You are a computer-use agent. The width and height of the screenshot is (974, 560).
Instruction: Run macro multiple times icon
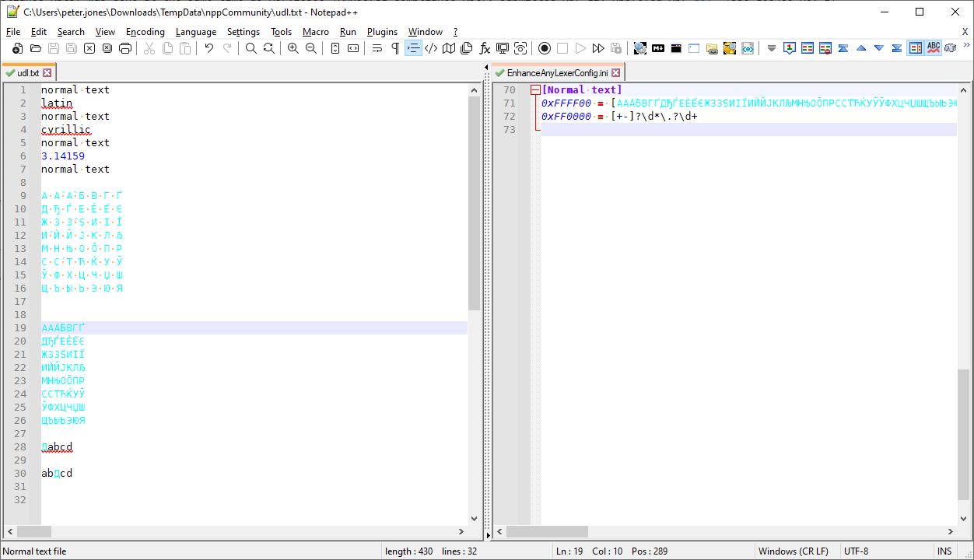(598, 48)
